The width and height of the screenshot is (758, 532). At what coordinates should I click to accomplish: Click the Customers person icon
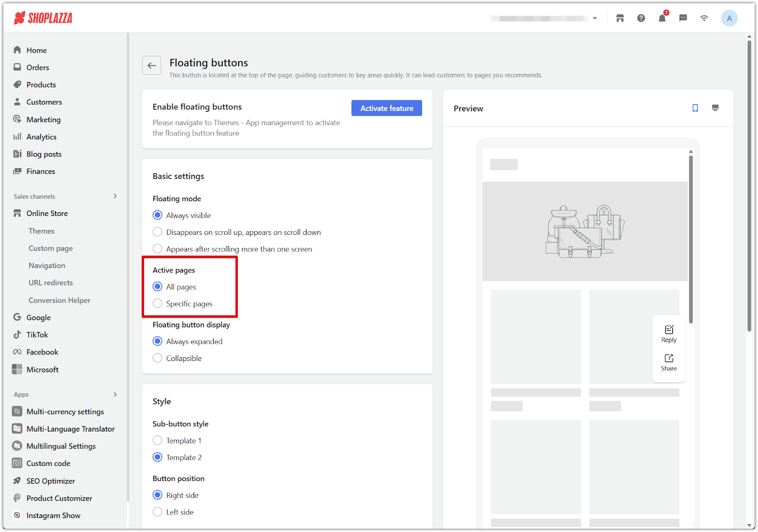18,101
